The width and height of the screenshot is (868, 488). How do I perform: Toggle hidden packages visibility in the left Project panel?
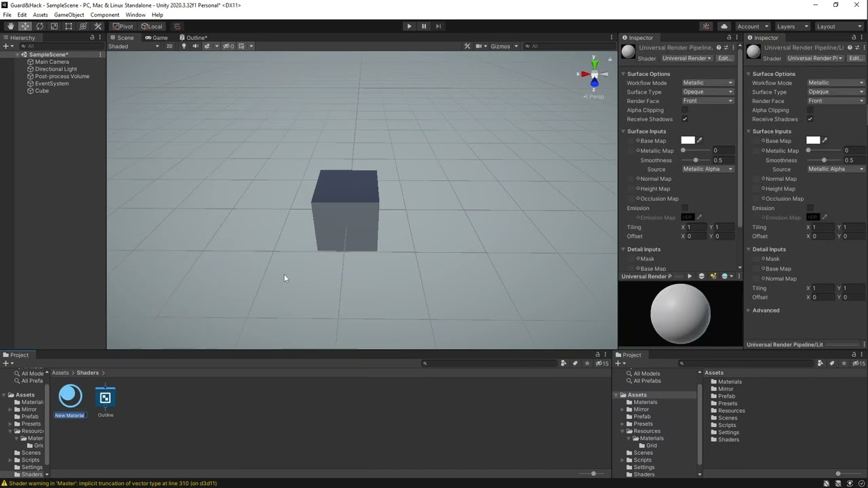(602, 363)
